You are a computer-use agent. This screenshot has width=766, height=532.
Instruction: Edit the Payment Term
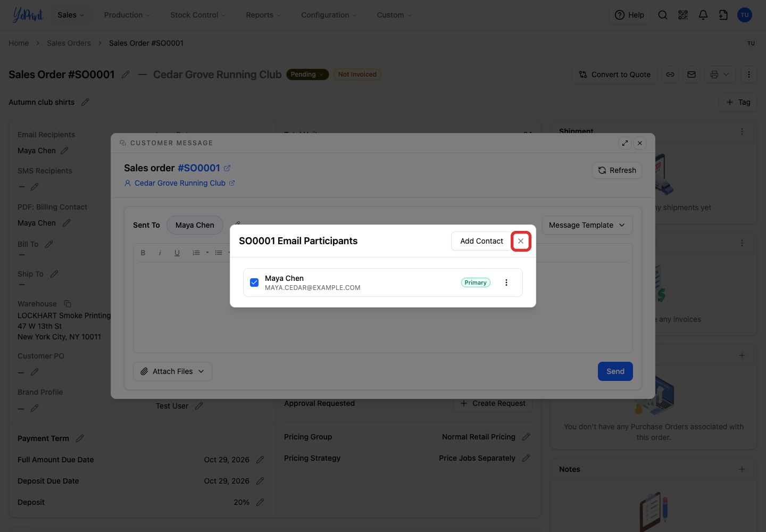pos(80,438)
